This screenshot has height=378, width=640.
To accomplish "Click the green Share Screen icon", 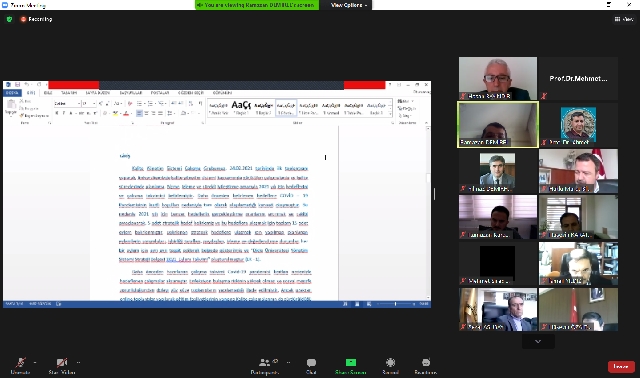I will 351,362.
